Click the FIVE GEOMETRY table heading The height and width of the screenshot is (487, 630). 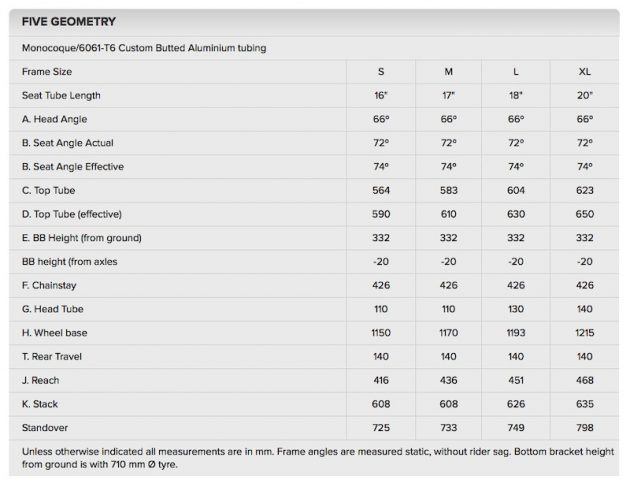click(x=68, y=21)
